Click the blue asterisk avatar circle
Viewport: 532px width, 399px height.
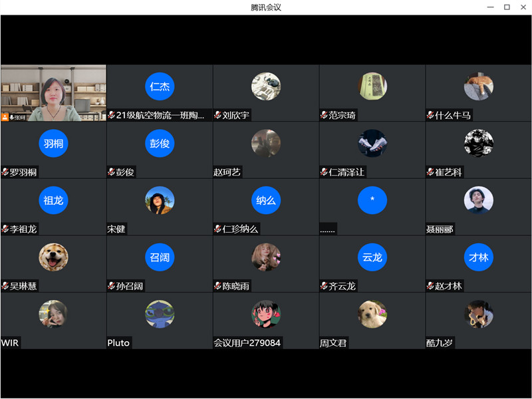tap(372, 200)
